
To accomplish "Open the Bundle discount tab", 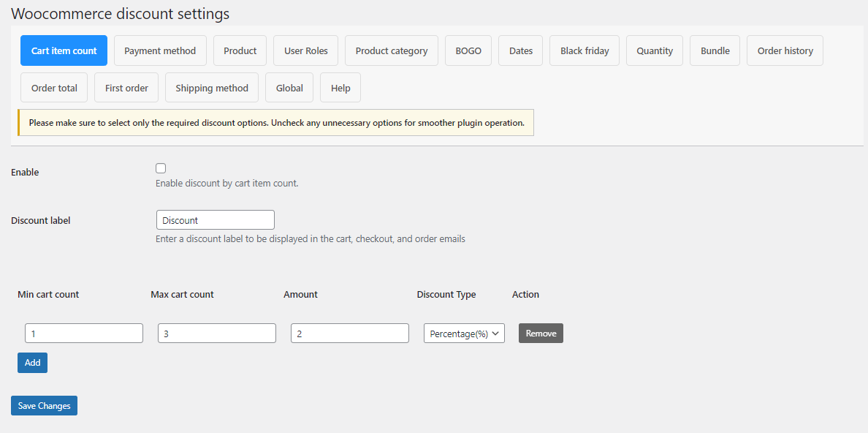I will [715, 50].
